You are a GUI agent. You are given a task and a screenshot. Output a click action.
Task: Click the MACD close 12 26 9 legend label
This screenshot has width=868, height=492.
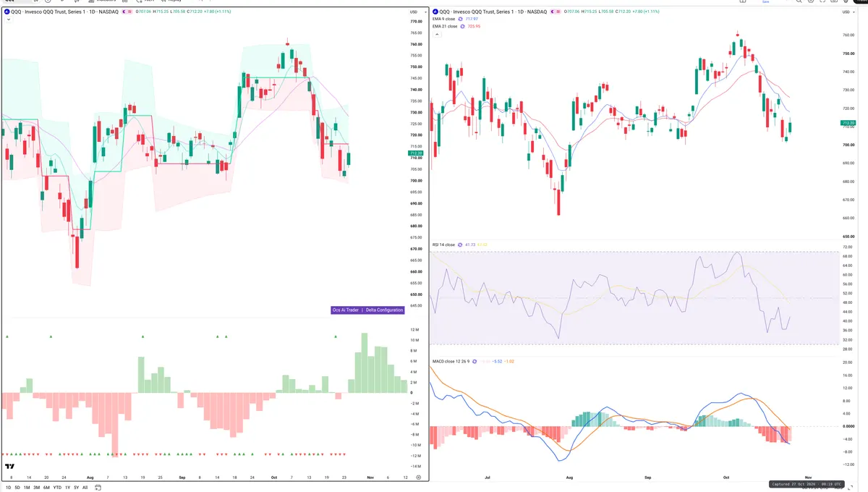pyautogui.click(x=451, y=362)
